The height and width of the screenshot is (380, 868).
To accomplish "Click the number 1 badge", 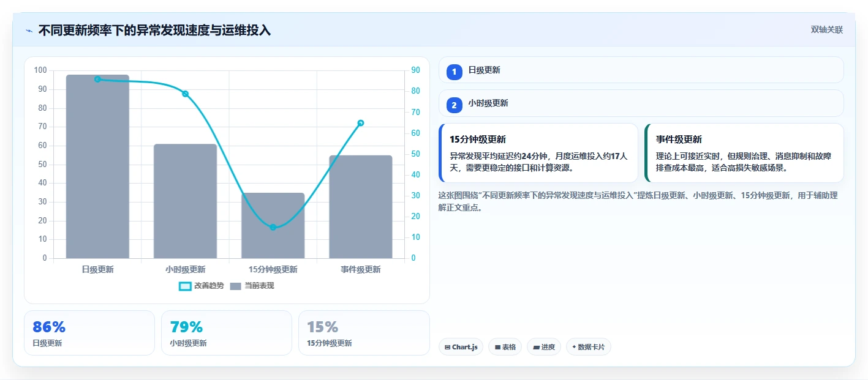I will [455, 72].
